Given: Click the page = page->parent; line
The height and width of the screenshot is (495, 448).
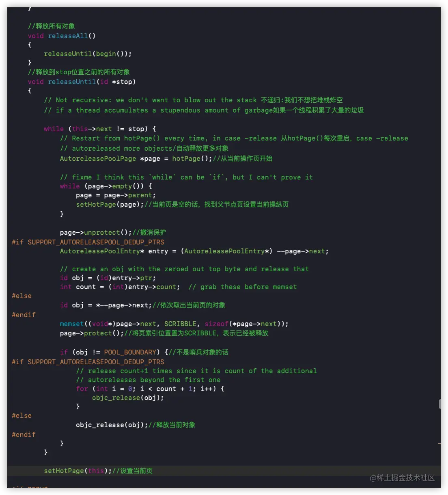Looking at the screenshot, I should (116, 195).
